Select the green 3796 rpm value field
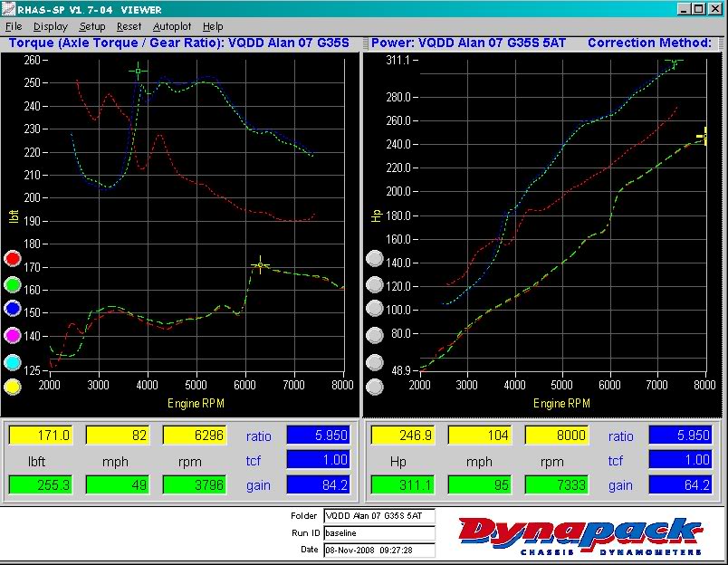 [x=195, y=484]
